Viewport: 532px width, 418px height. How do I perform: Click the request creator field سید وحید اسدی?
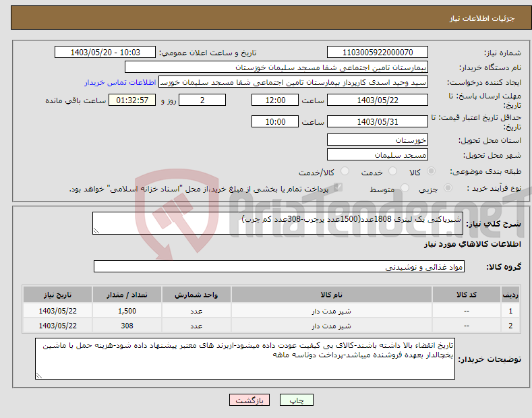[293, 82]
